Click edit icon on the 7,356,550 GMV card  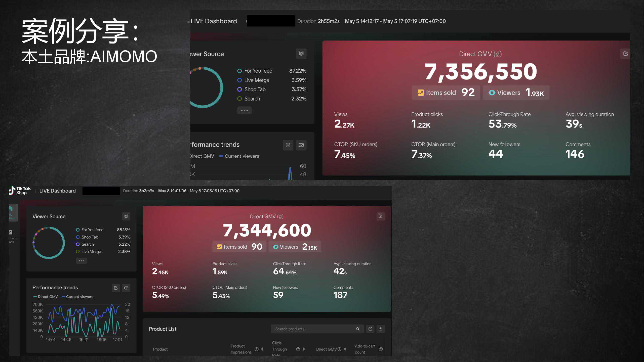[x=625, y=54]
